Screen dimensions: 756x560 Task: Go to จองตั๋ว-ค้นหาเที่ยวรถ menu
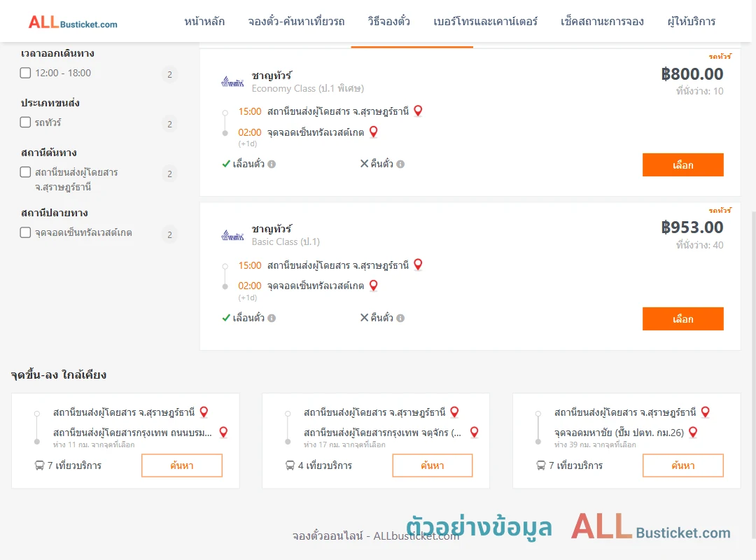pos(296,22)
